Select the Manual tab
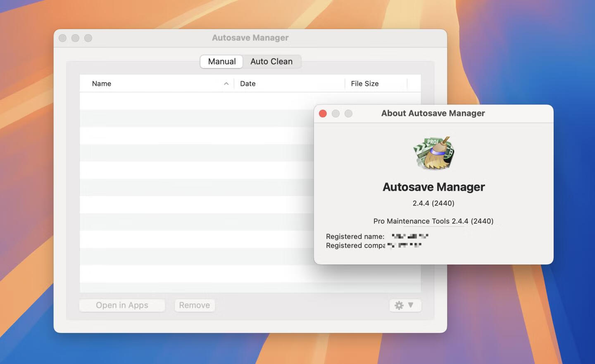 (221, 61)
